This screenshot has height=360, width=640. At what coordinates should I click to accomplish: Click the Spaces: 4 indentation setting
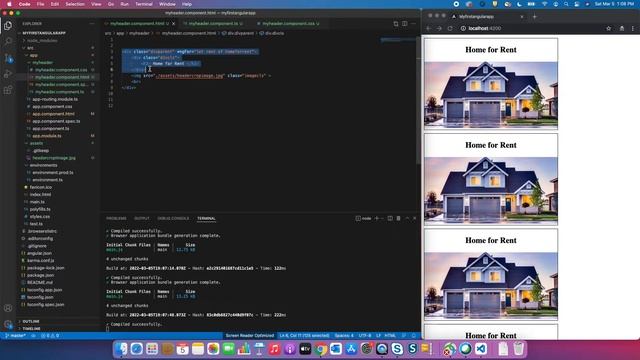344,336
